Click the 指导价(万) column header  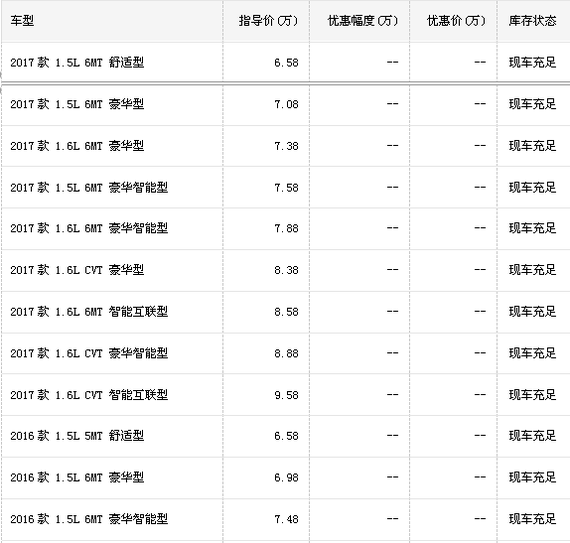tap(268, 21)
